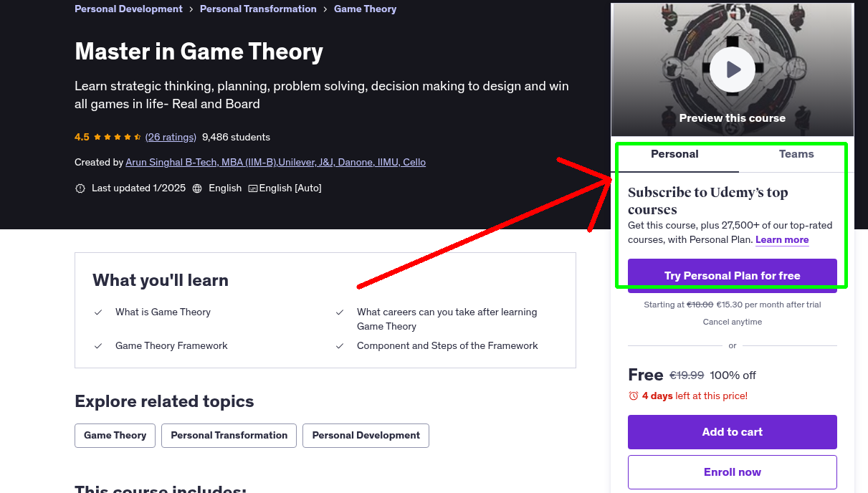The width and height of the screenshot is (868, 493).
Task: Click the 100% off text
Action: [733, 375]
